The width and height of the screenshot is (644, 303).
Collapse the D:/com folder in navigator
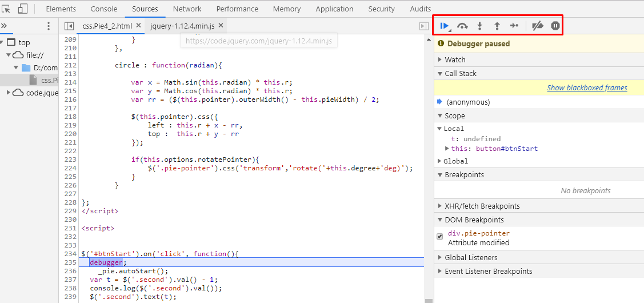pyautogui.click(x=16, y=67)
